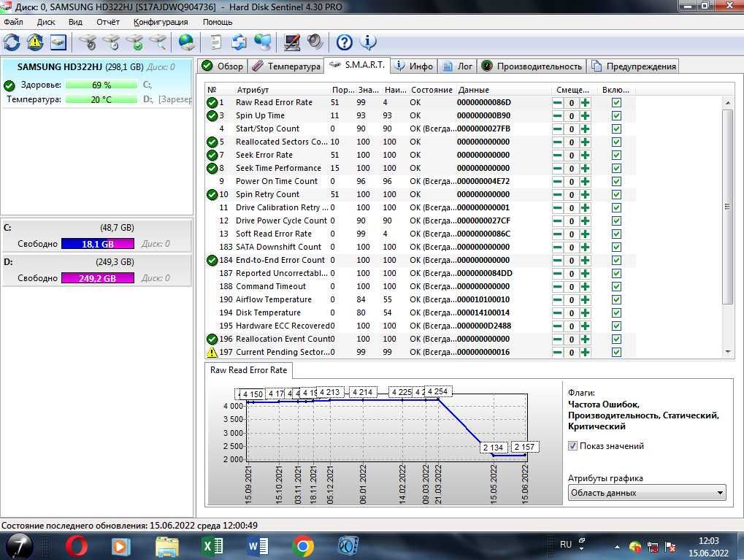Screen dimensions: 744x560
Task: Toggle the enable checkbox for Seek Error Rate
Action: click(x=616, y=156)
